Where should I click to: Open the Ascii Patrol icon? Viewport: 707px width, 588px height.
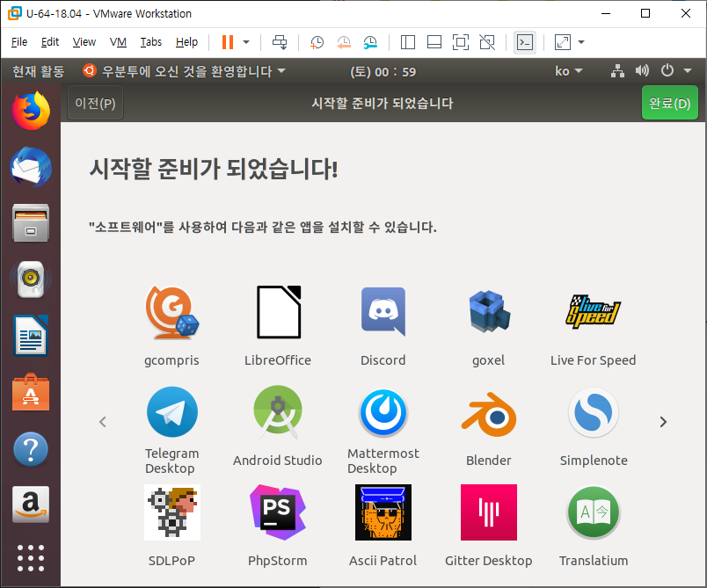(x=383, y=512)
